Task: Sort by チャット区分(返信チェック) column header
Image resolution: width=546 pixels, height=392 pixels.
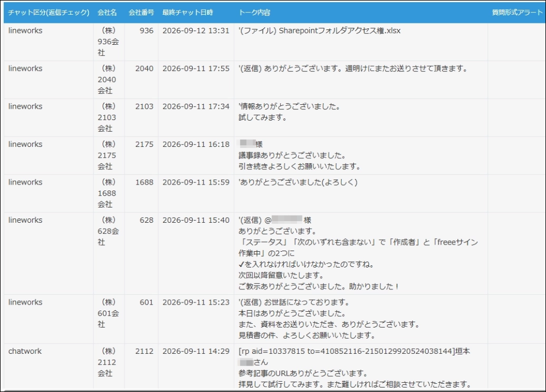Action: [49, 13]
